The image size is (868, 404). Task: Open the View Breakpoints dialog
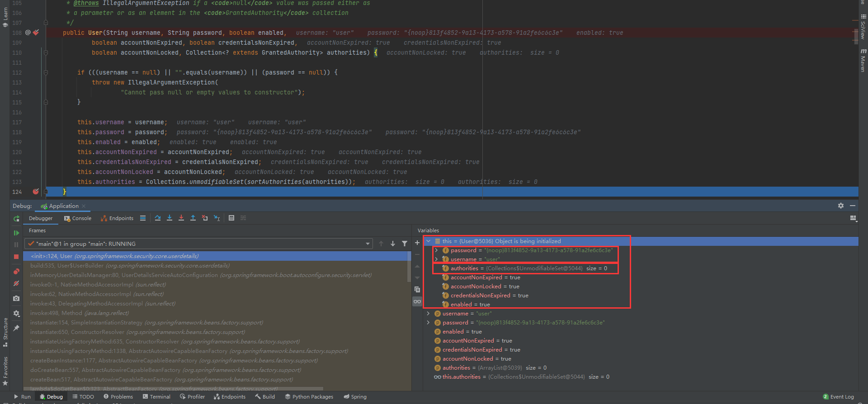[x=16, y=271]
